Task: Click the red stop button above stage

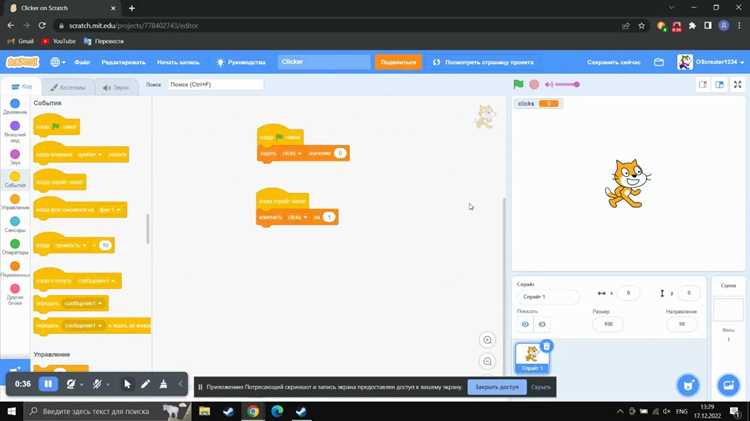Action: point(534,84)
